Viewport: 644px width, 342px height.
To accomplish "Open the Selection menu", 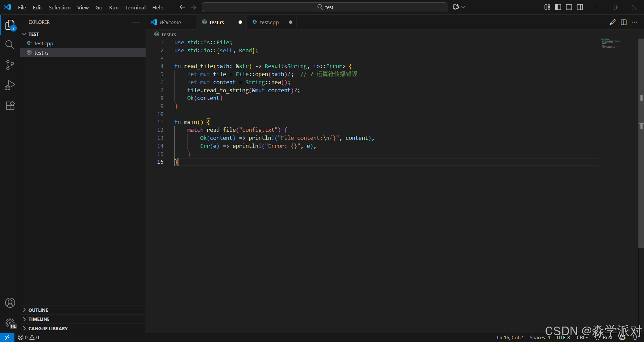I will click(x=59, y=7).
